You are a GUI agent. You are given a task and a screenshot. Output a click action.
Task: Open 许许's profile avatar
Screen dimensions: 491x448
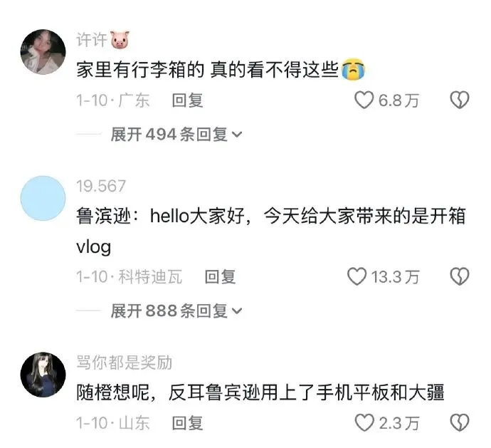pos(43,52)
